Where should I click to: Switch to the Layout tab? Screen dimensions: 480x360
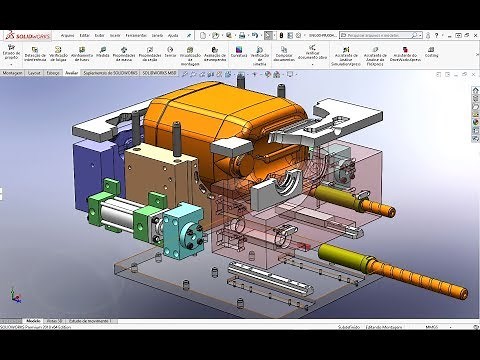click(34, 73)
